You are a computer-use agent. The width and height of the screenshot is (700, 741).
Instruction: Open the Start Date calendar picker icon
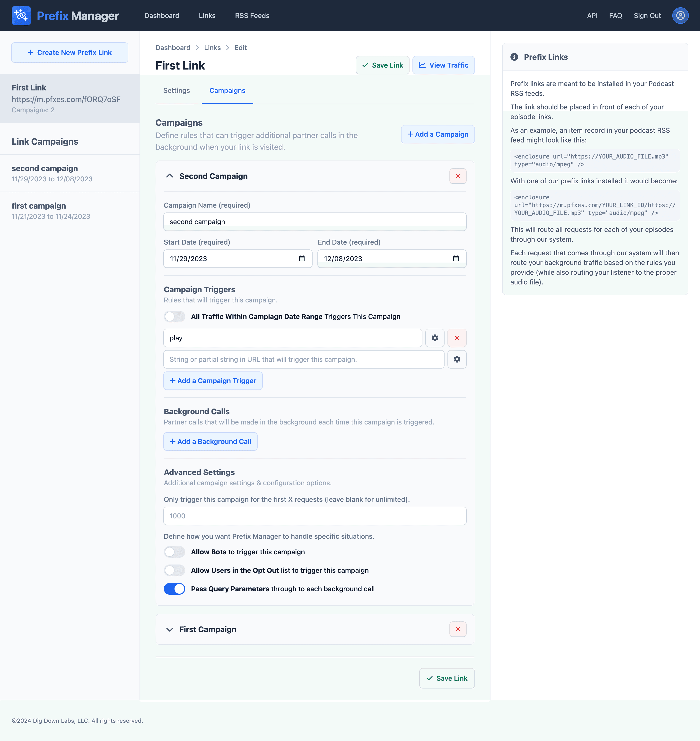tap(301, 259)
